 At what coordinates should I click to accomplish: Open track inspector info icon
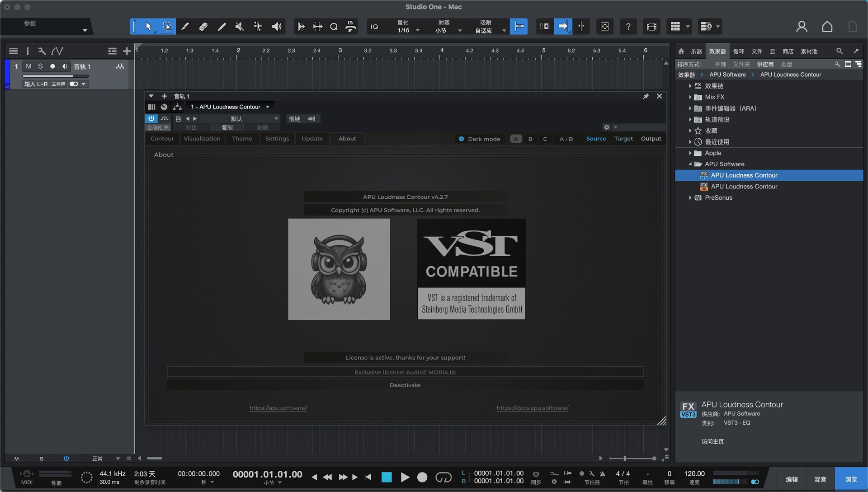click(x=27, y=51)
